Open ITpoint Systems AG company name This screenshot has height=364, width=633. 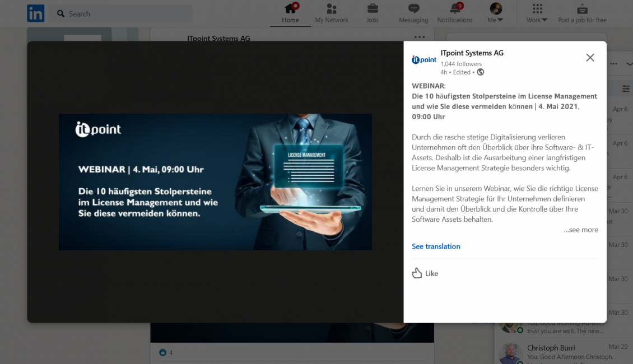[x=472, y=53]
